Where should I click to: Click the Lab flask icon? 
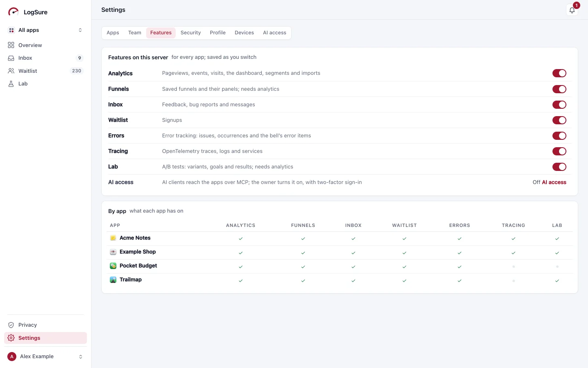tap(11, 84)
